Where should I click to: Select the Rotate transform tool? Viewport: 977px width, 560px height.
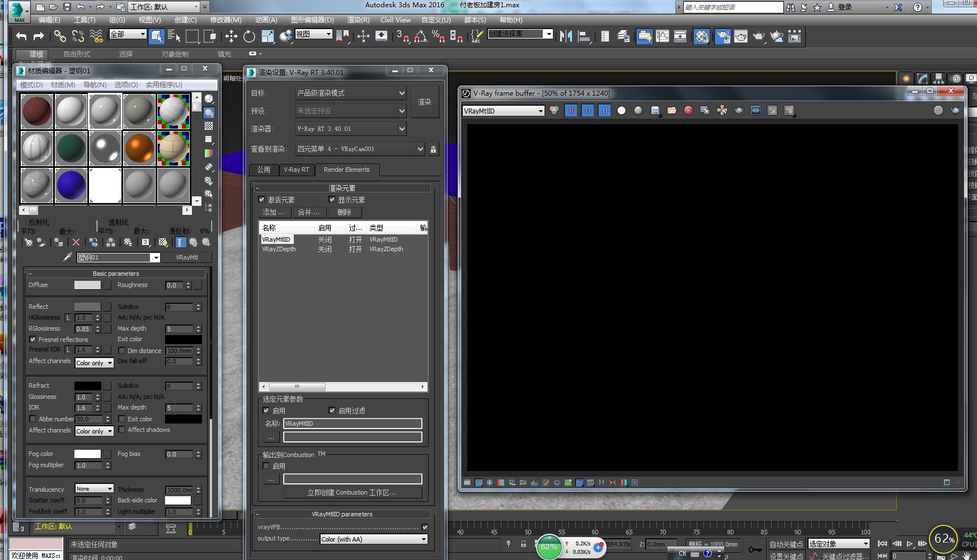[x=249, y=37]
